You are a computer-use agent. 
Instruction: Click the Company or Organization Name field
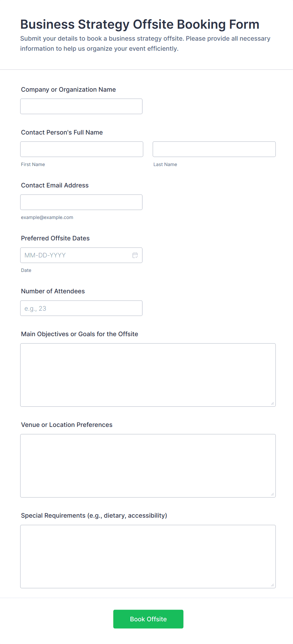tap(81, 106)
